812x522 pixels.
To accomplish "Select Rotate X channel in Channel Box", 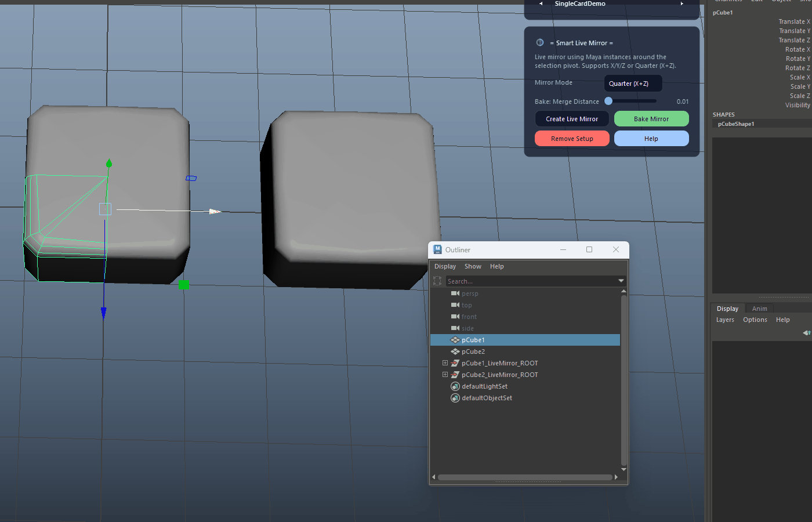I will click(797, 49).
